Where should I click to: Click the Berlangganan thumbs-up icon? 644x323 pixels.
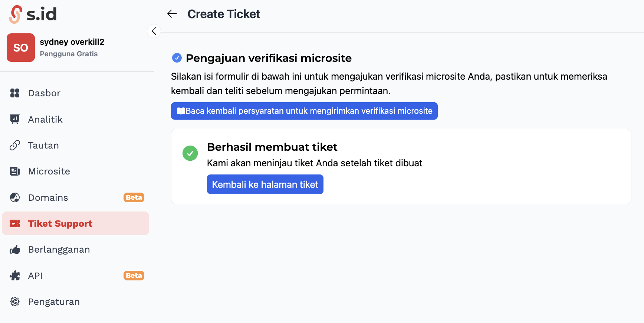(x=15, y=250)
